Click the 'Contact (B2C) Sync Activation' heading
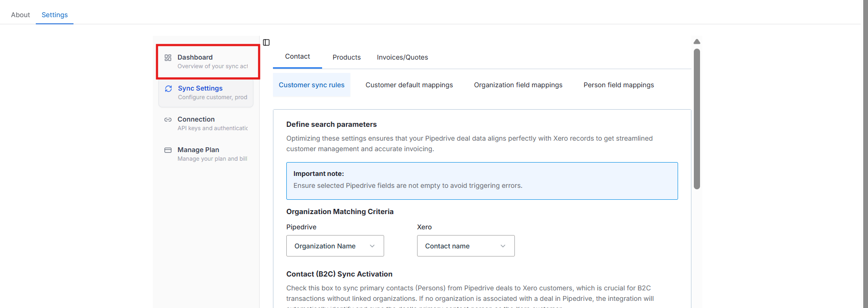This screenshot has width=868, height=308. point(339,274)
